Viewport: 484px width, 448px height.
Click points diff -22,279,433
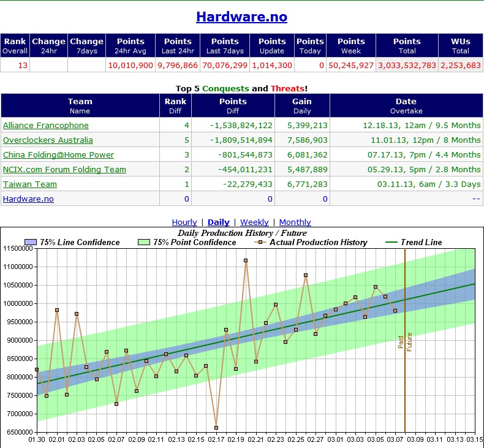click(x=248, y=184)
